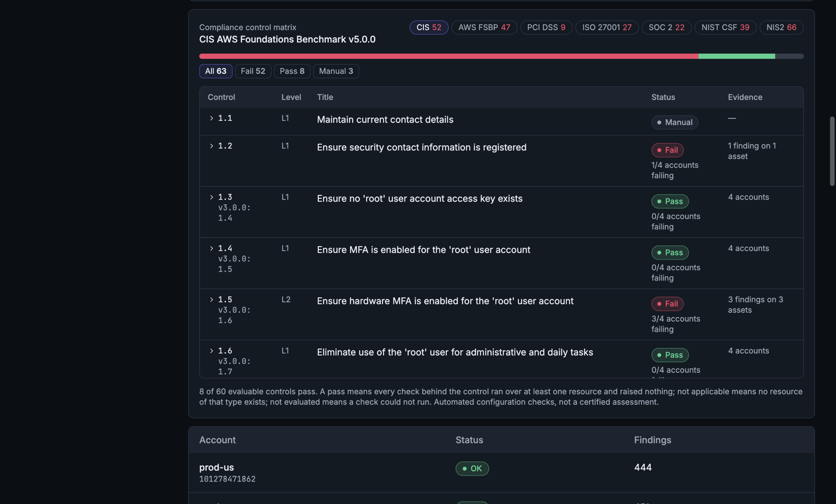Click '4 accounts' evidence for control 1.3
The image size is (836, 504).
tap(748, 197)
